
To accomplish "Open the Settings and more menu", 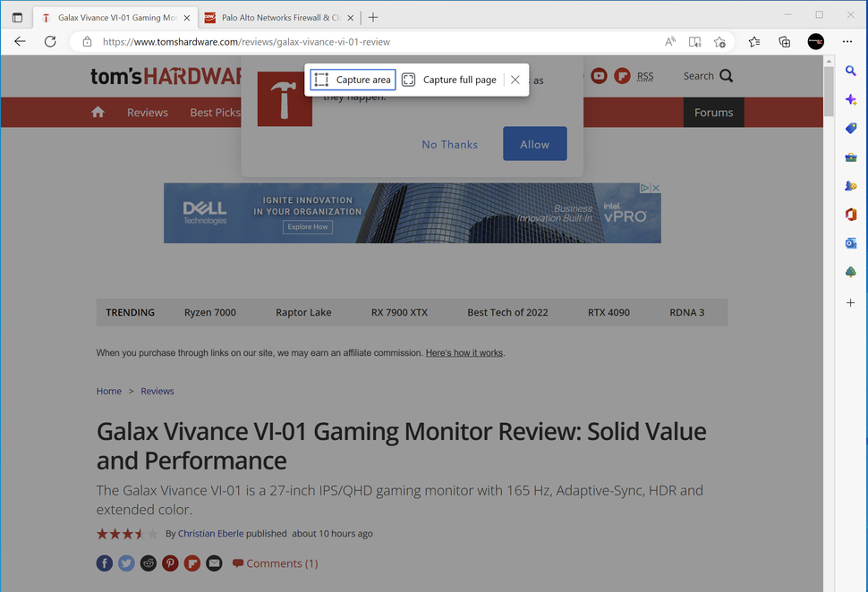I will tap(847, 41).
